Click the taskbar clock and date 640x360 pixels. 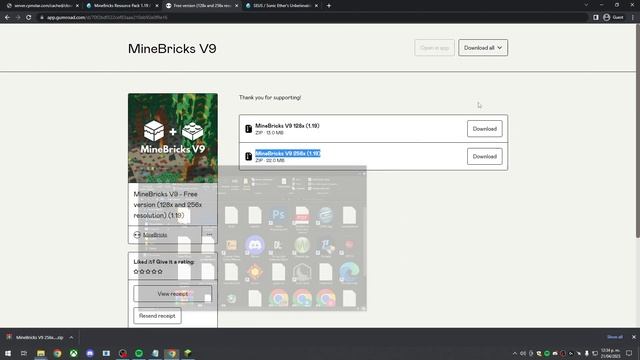click(610, 353)
